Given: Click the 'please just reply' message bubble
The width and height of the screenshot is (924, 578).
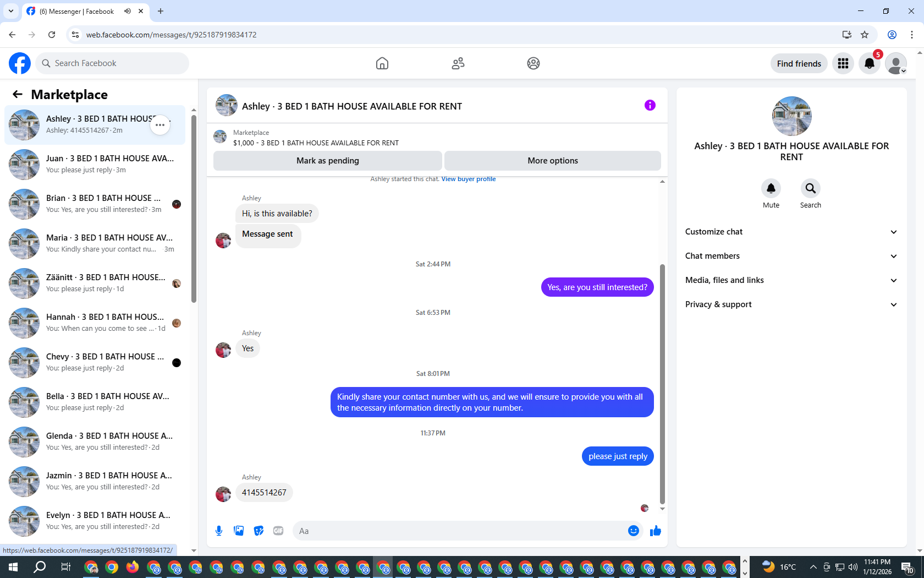Looking at the screenshot, I should (x=618, y=456).
